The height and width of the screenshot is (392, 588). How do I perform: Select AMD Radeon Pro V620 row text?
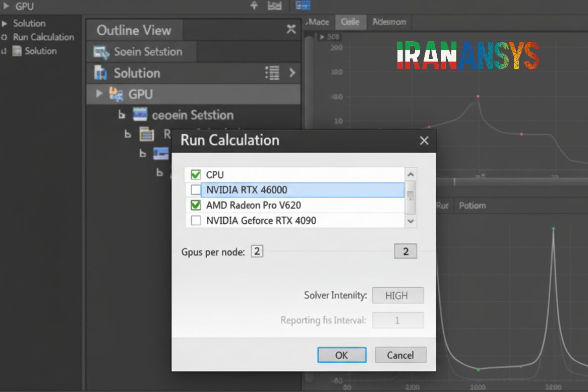click(x=254, y=206)
